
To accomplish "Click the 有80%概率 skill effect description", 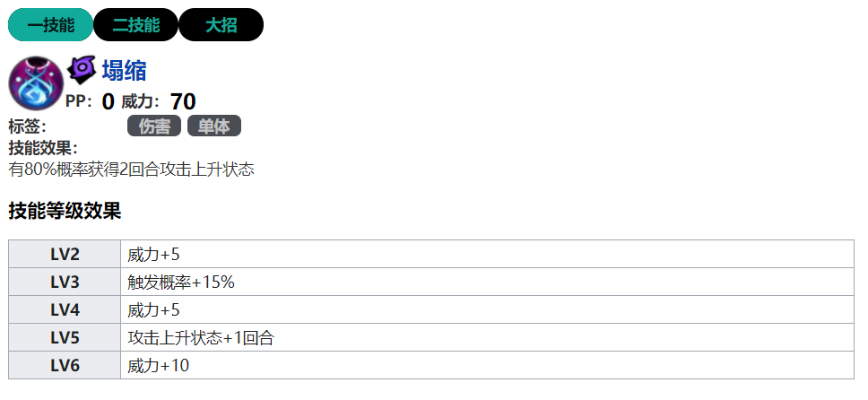I will click(x=132, y=169).
